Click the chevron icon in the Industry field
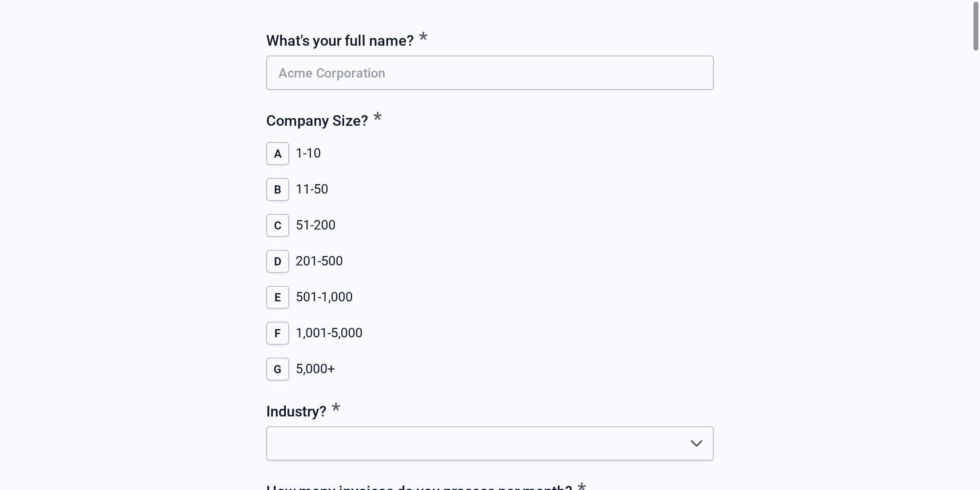Screen dimensions: 980x490 point(697,443)
